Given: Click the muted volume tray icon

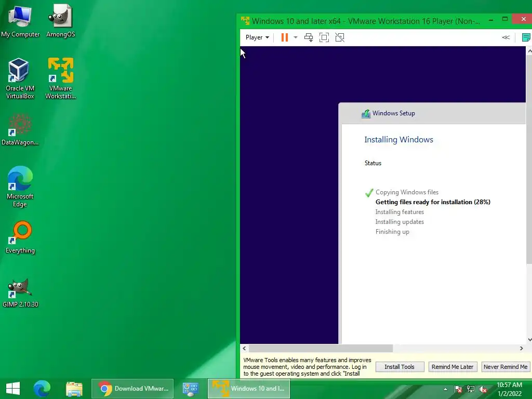Looking at the screenshot, I should pyautogui.click(x=483, y=389).
